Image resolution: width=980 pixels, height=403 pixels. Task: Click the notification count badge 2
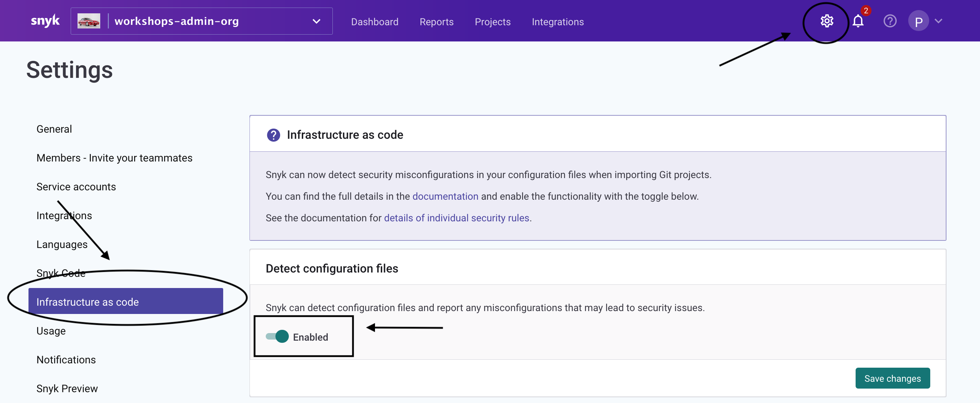866,11
